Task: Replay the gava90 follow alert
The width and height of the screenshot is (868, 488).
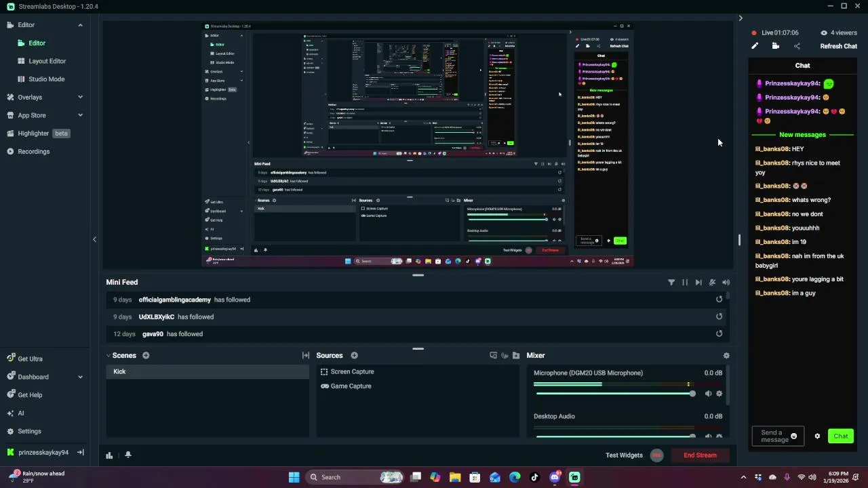Action: tap(719, 333)
